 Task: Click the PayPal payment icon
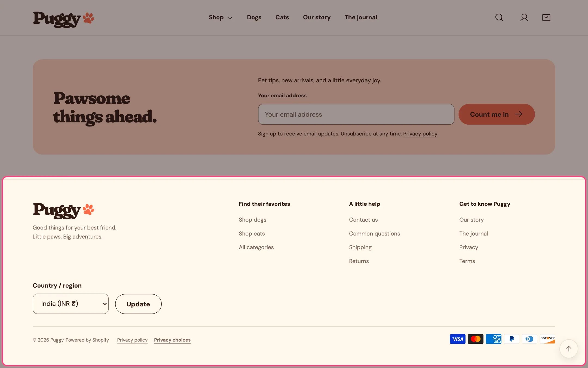point(512,339)
